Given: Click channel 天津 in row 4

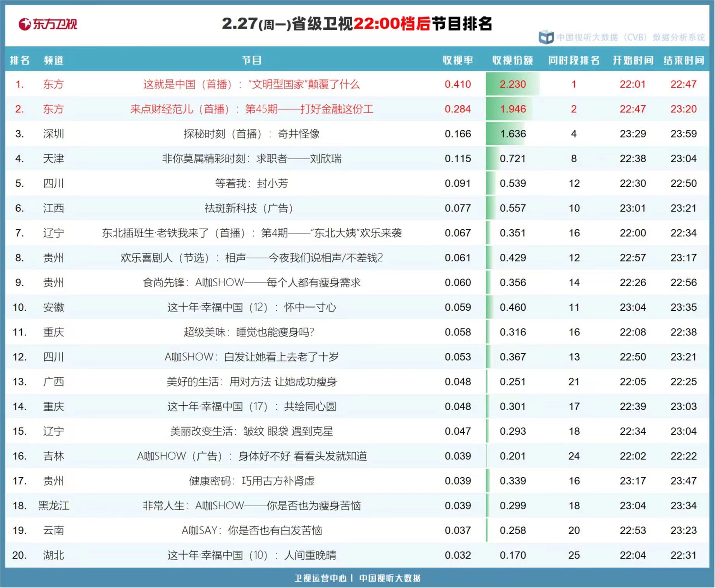Looking at the screenshot, I should pos(53,158).
